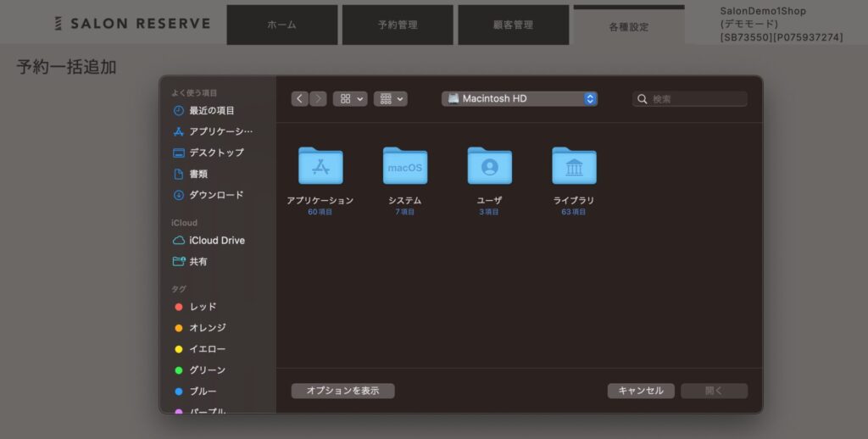The height and width of the screenshot is (439, 868).
Task: Click オプションを表示 button
Action: tap(342, 391)
